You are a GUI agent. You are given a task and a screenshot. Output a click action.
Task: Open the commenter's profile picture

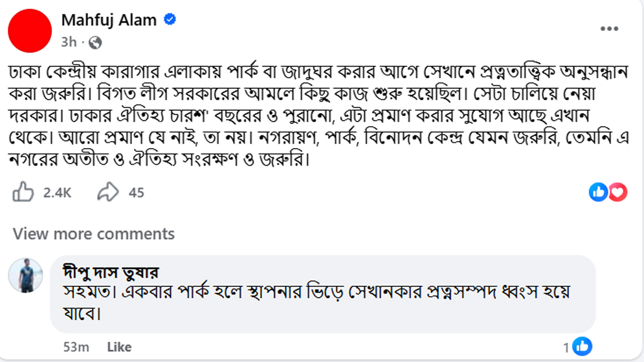pos(25,276)
